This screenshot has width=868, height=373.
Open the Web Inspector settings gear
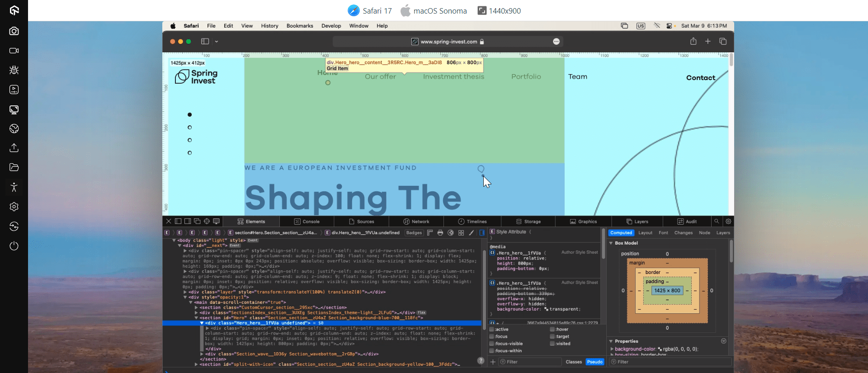tap(728, 221)
